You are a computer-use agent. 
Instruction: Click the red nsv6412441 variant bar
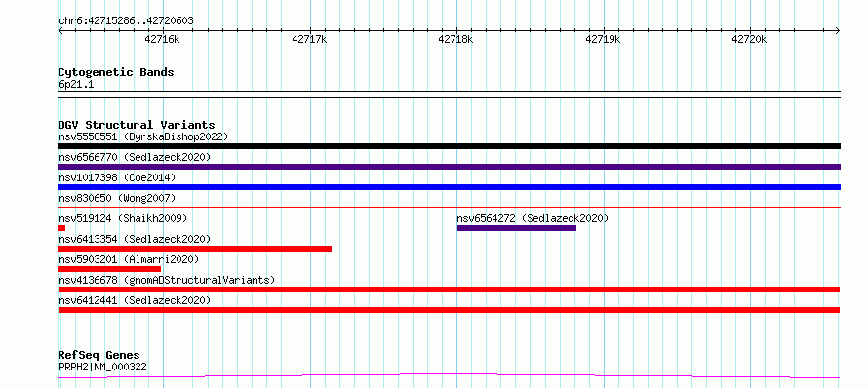pos(449,310)
